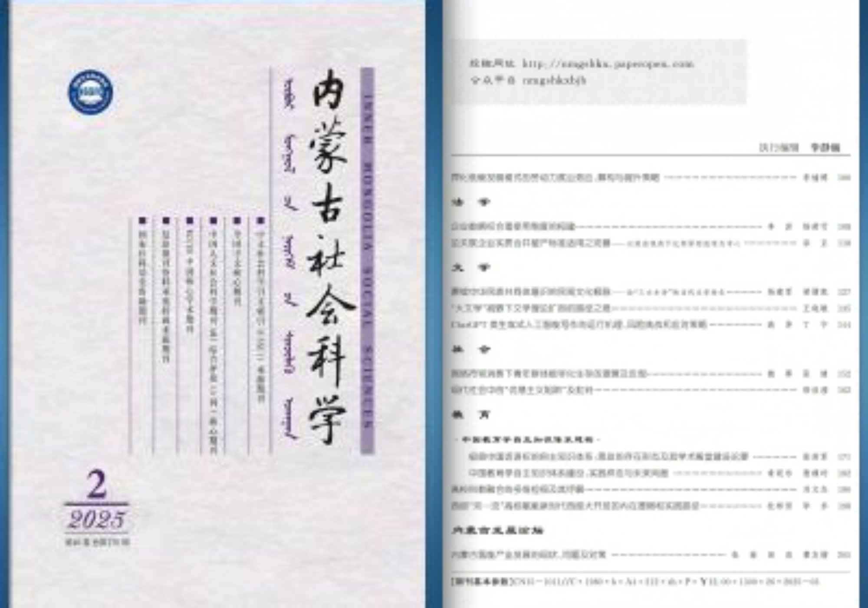
Task: Click the last purple square bullet on cover
Action: 260,221
